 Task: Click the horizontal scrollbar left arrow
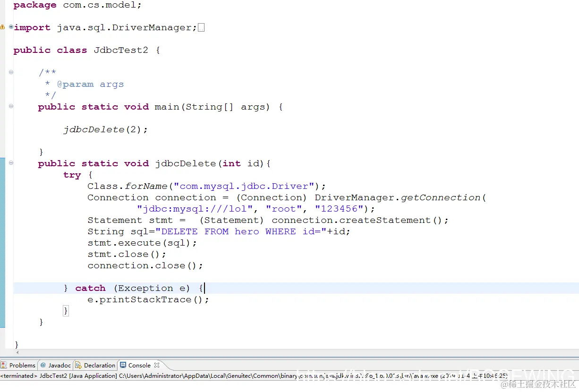[18, 352]
